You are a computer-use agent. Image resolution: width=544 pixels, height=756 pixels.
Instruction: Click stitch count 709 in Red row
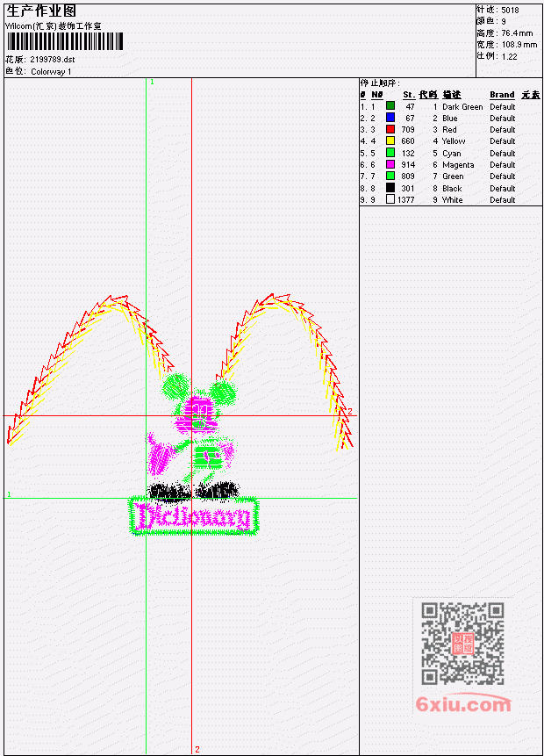tap(408, 130)
